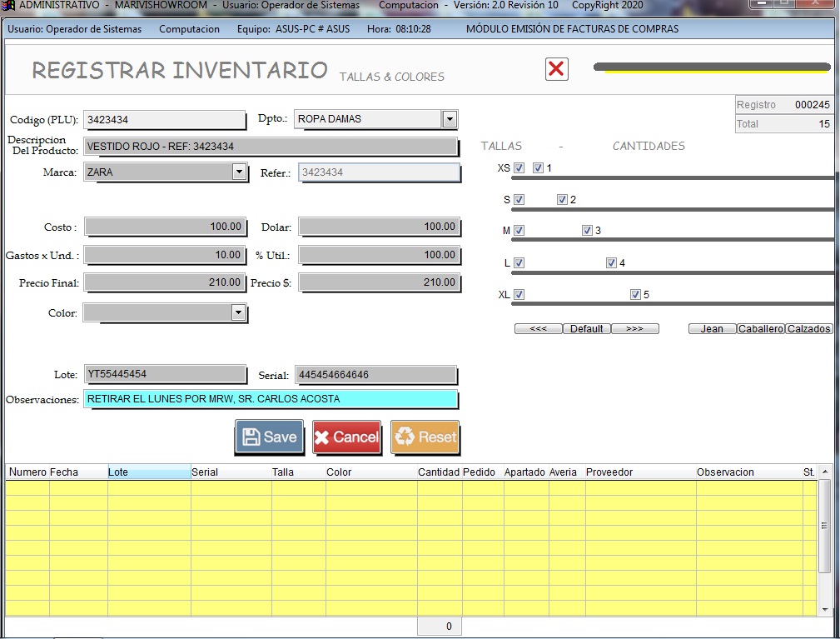Sort by the Serial column header

[231, 472]
